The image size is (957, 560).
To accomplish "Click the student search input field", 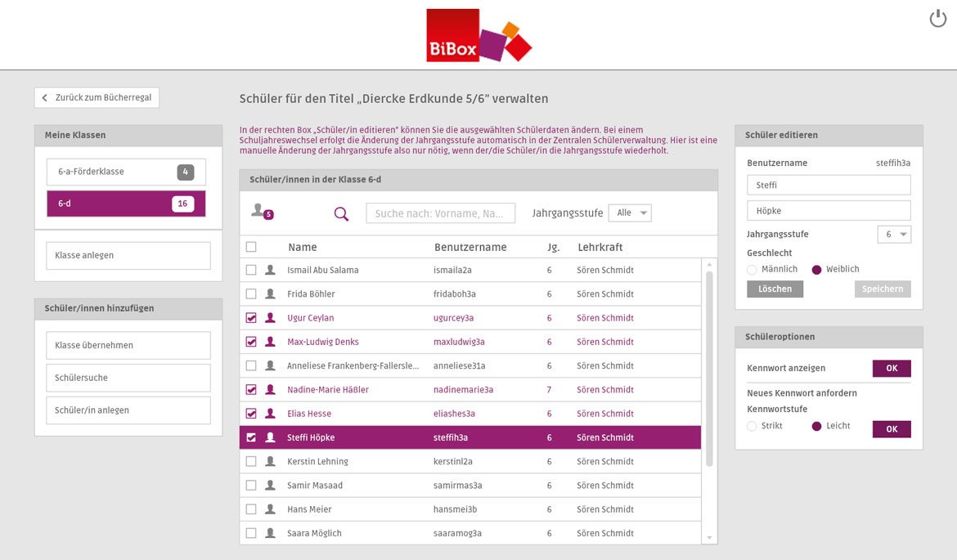I will [440, 214].
